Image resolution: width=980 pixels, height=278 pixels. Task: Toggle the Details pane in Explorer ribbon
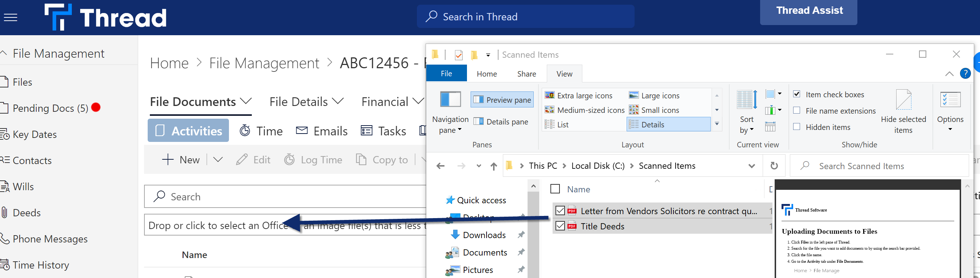point(501,122)
